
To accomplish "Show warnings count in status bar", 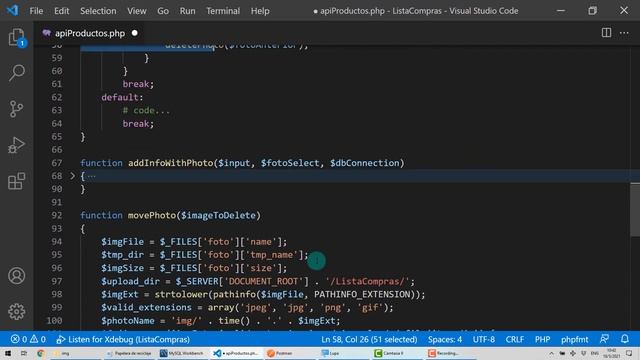I will (x=38, y=339).
